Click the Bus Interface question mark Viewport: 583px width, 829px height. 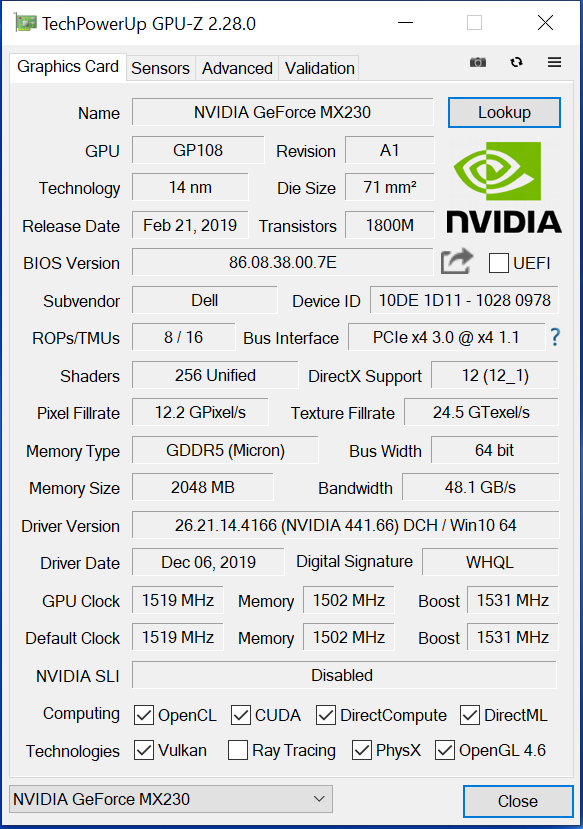pyautogui.click(x=555, y=337)
